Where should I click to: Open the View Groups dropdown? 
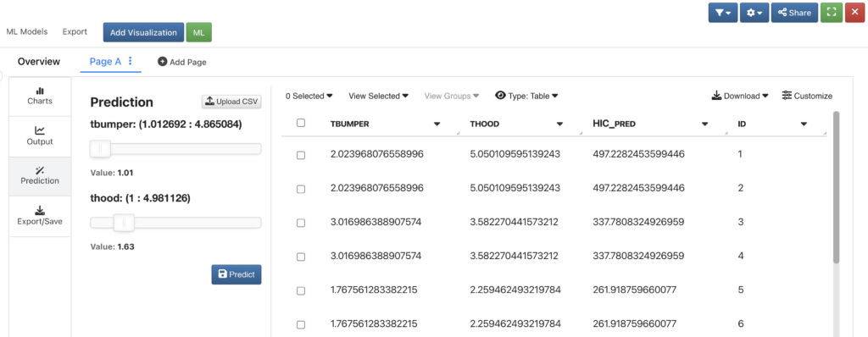pyautogui.click(x=452, y=96)
